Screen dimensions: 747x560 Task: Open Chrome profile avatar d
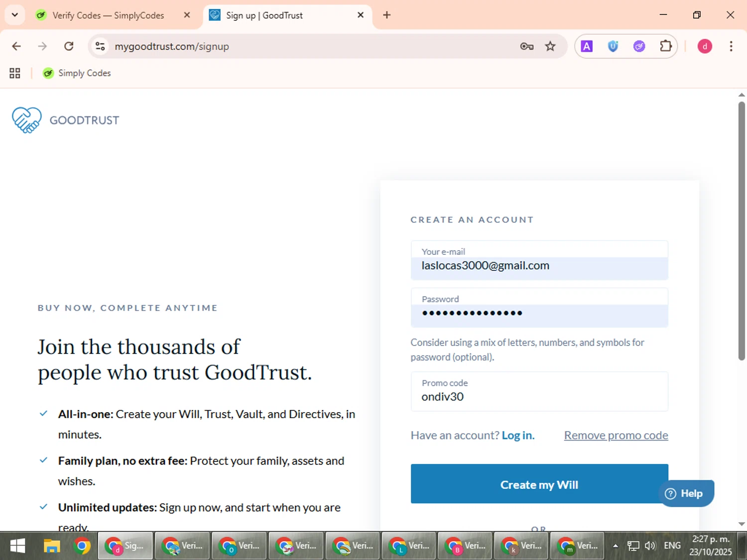click(705, 46)
